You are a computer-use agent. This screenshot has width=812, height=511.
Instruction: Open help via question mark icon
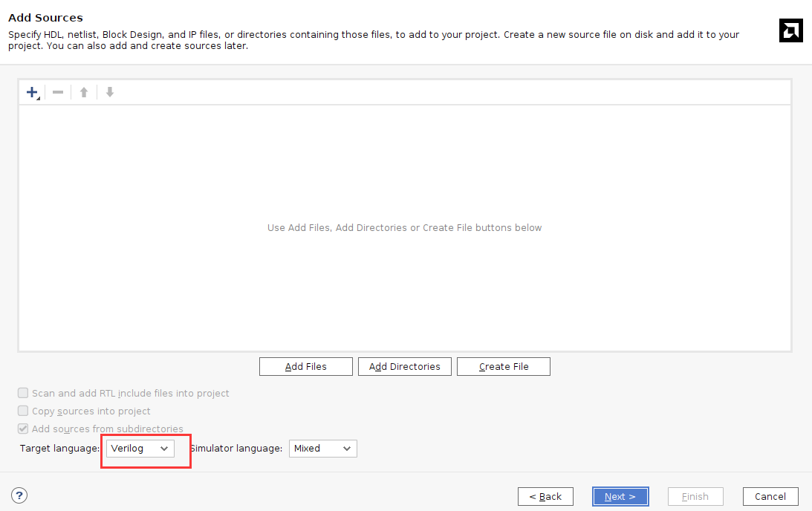[19, 495]
